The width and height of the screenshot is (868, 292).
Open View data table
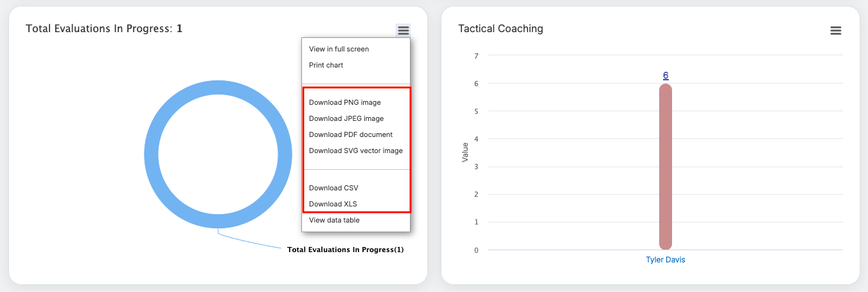[x=334, y=220]
